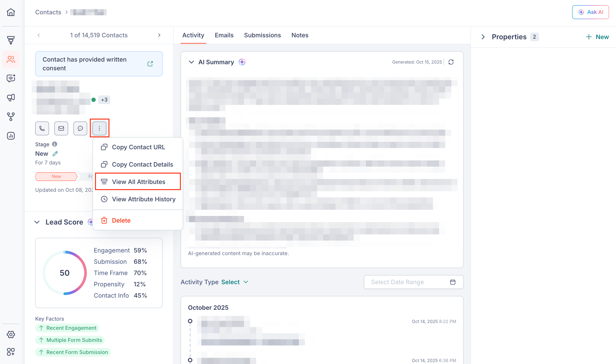Viewport: 616px width, 364px height.
Task: Click the Recent Engagement key factor tag
Action: tap(67, 328)
